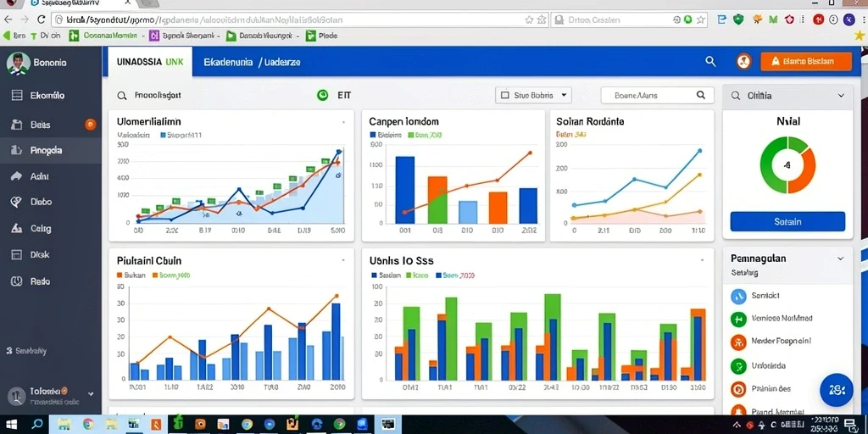Toggle the green Vernioe Nolmed status circle
Image resolution: width=868 pixels, height=434 pixels.
738,319
